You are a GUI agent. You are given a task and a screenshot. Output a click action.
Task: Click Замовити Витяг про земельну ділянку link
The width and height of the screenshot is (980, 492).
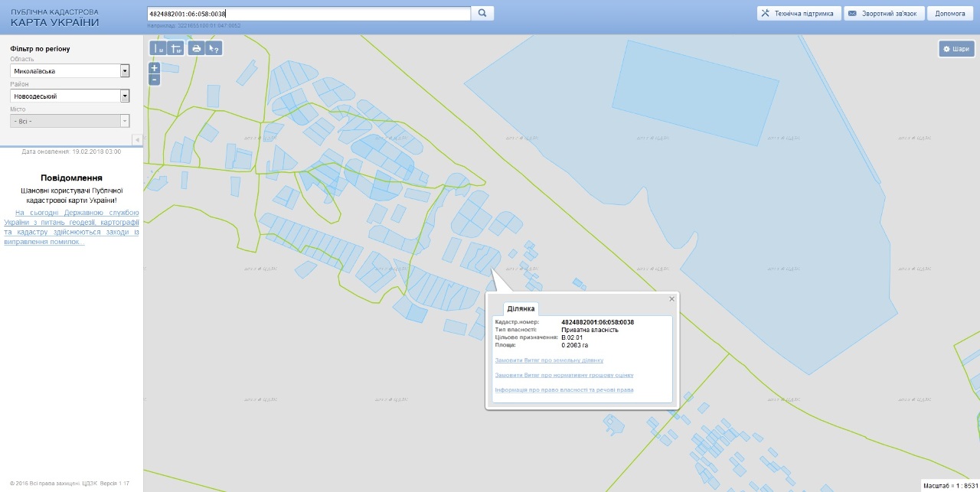[x=549, y=360]
